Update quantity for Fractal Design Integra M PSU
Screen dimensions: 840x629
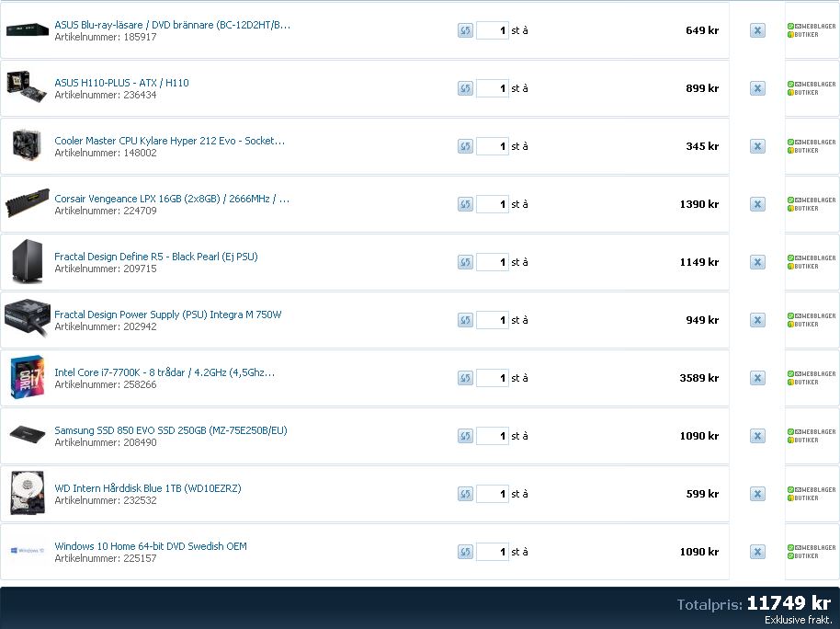[x=465, y=320]
